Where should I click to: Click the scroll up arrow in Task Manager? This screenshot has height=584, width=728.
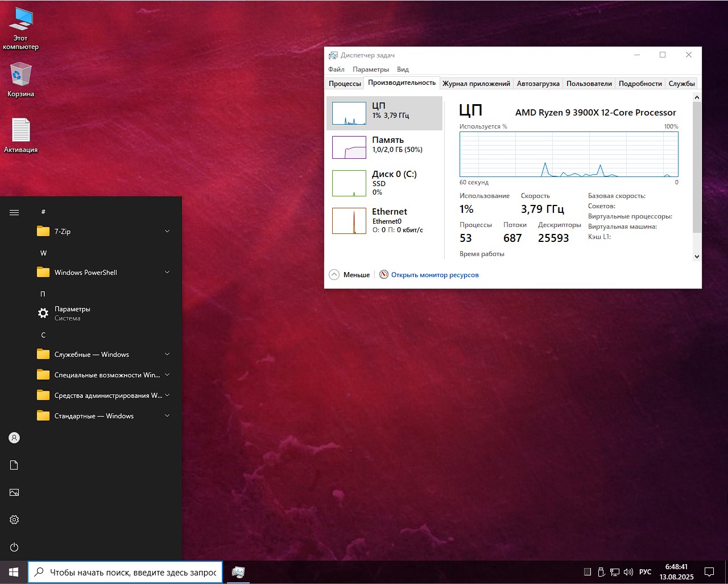pyautogui.click(x=697, y=98)
